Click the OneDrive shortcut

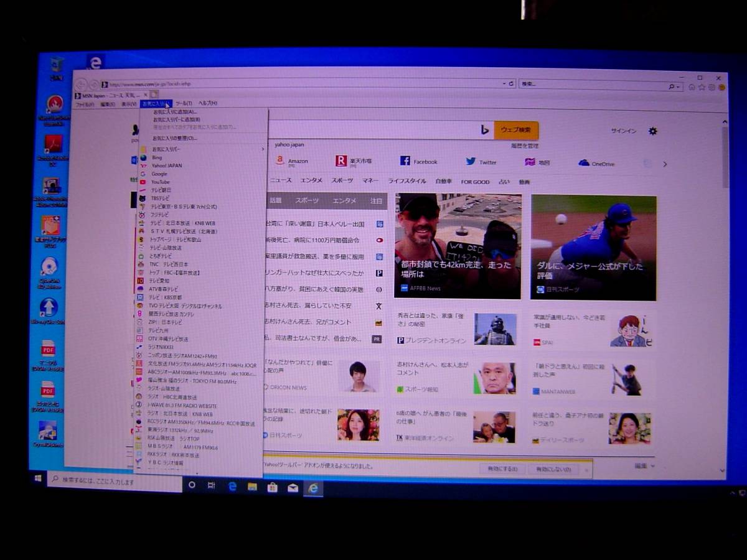596,164
